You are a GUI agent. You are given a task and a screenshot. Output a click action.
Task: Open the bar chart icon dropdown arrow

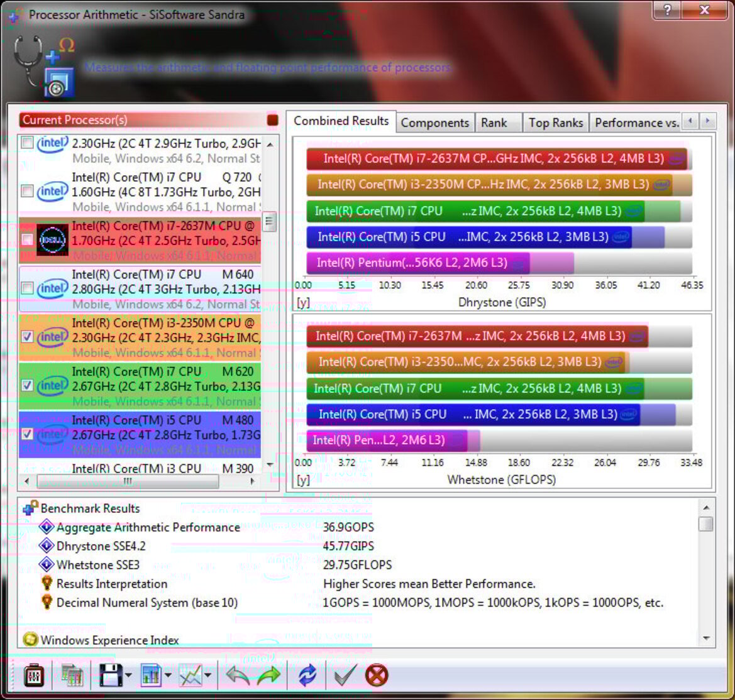pyautogui.click(x=168, y=675)
